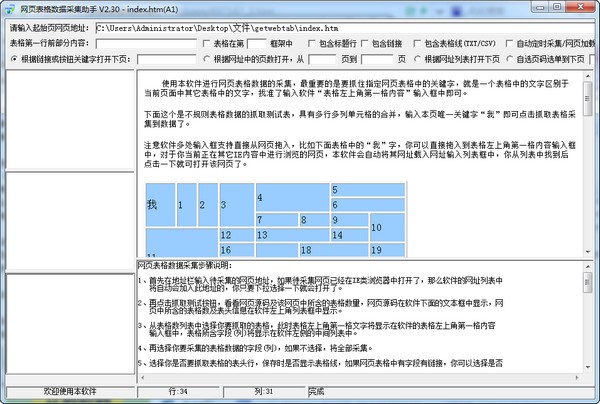Click the app icon in the title bar
The height and width of the screenshot is (404, 600).
[x=10, y=8]
